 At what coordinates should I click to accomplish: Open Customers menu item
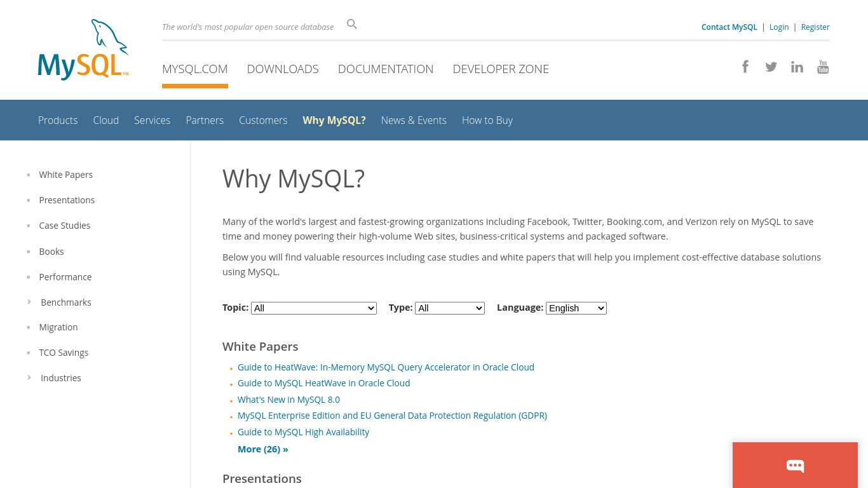(263, 120)
